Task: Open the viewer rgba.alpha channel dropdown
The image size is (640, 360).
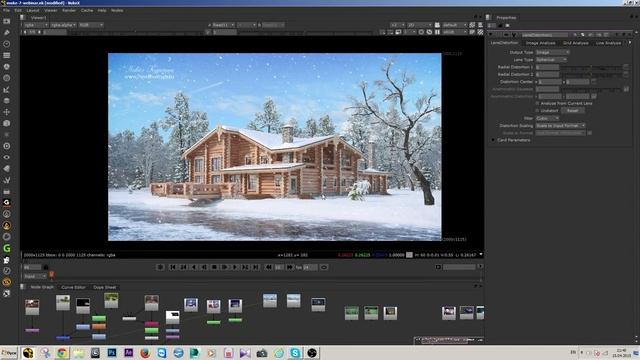Action: pos(64,25)
